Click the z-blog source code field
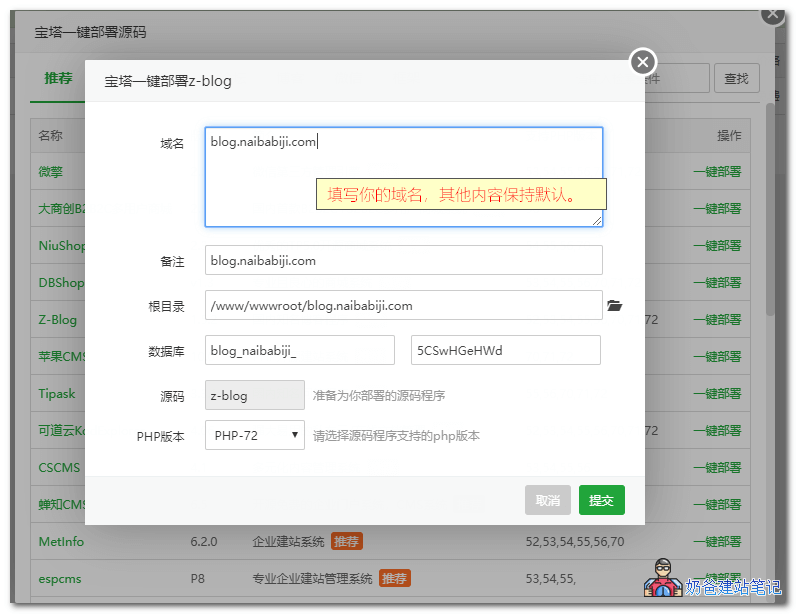Screen dimensions: 796x614 [x=255, y=395]
